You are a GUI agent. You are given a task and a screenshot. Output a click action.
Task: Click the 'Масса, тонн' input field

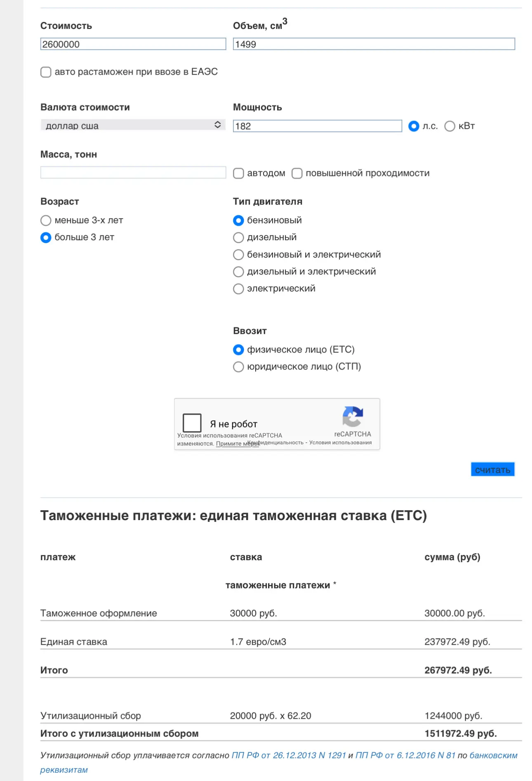tap(133, 173)
